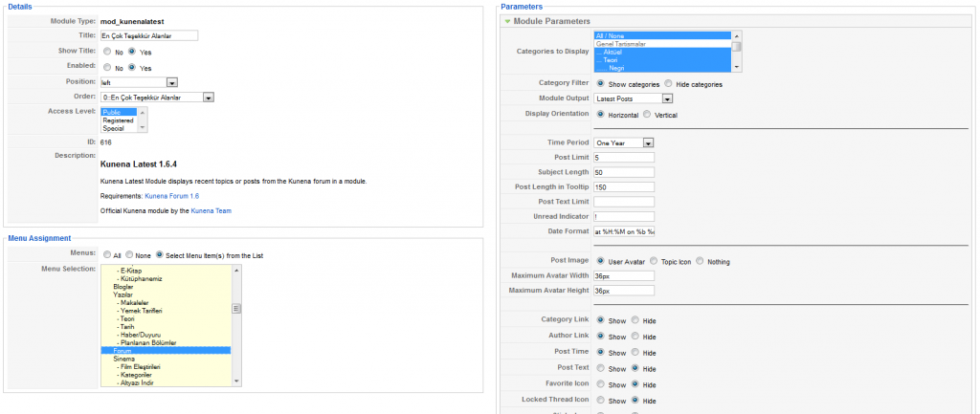Hide the Author Link
980x414 pixels.
pos(635,336)
